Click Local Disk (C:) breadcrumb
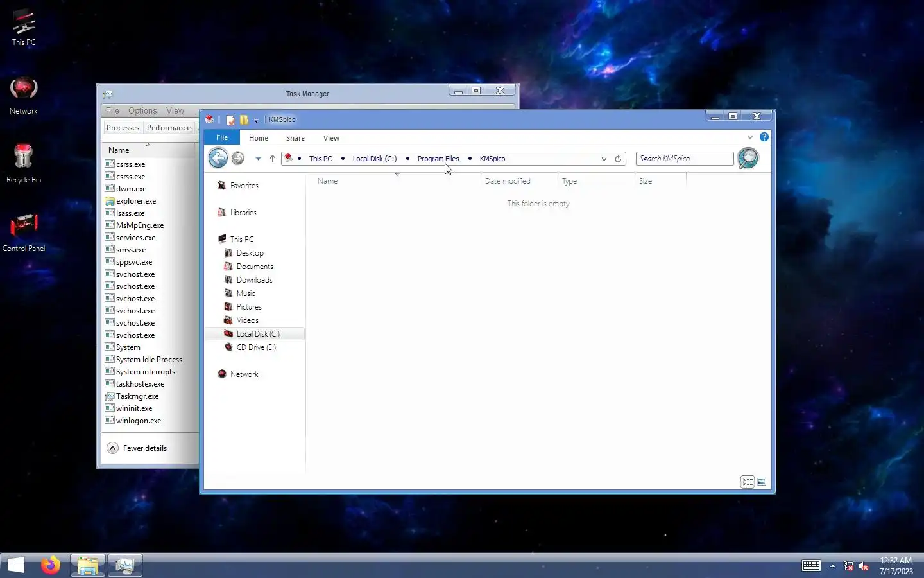 [x=375, y=159]
